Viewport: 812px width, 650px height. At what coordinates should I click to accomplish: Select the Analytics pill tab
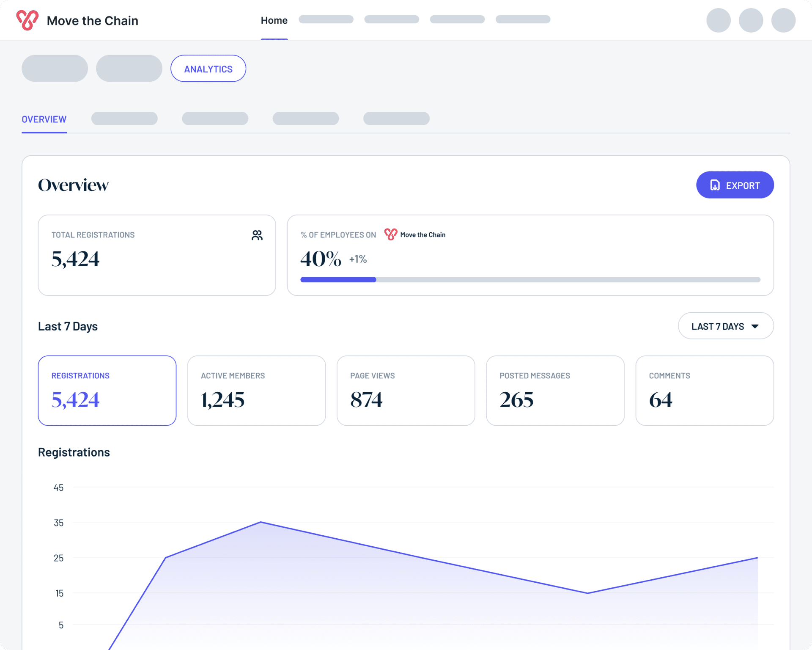click(x=208, y=69)
